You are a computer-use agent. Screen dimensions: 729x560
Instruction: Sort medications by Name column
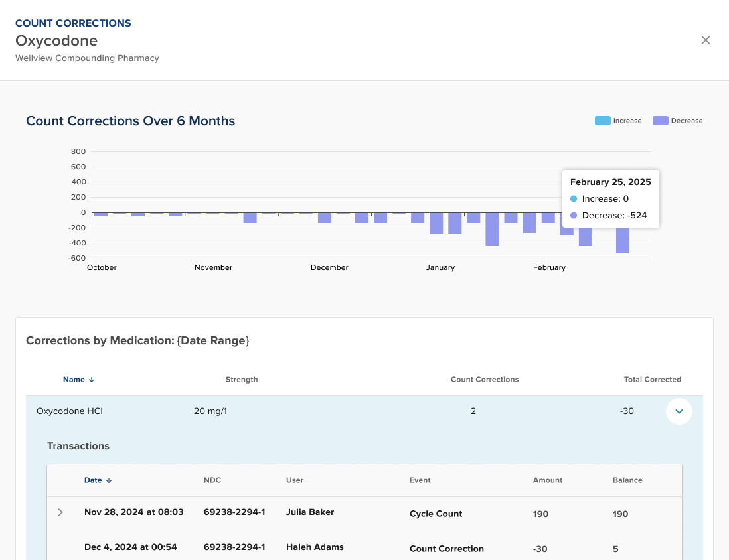pyautogui.click(x=74, y=380)
